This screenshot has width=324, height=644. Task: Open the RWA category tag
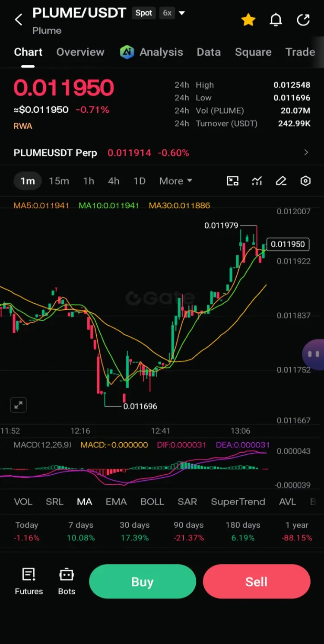[x=23, y=126]
